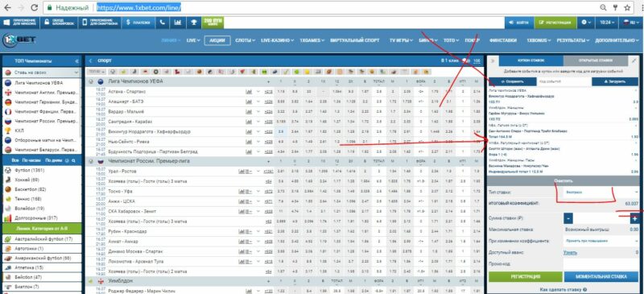Open statistics chart icon for Астана - Спартакс
The image size is (644, 294).
[x=248, y=91]
